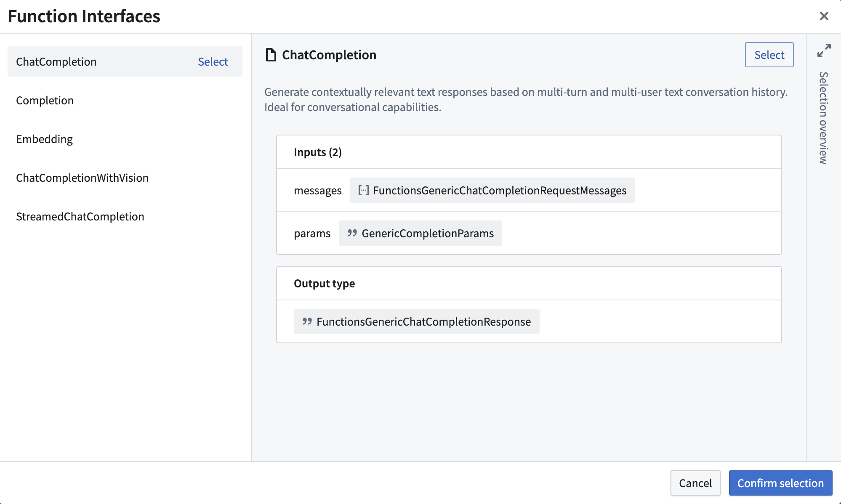Viewport: 841px width, 504px height.
Task: Open the GenericCompletionParams type chip
Action: pos(420,233)
